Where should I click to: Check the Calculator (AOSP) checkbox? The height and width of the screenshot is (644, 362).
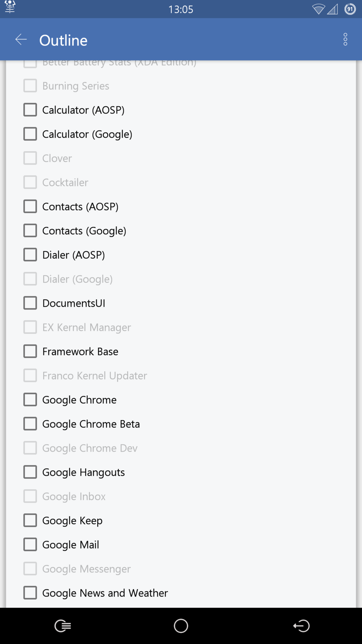coord(30,110)
